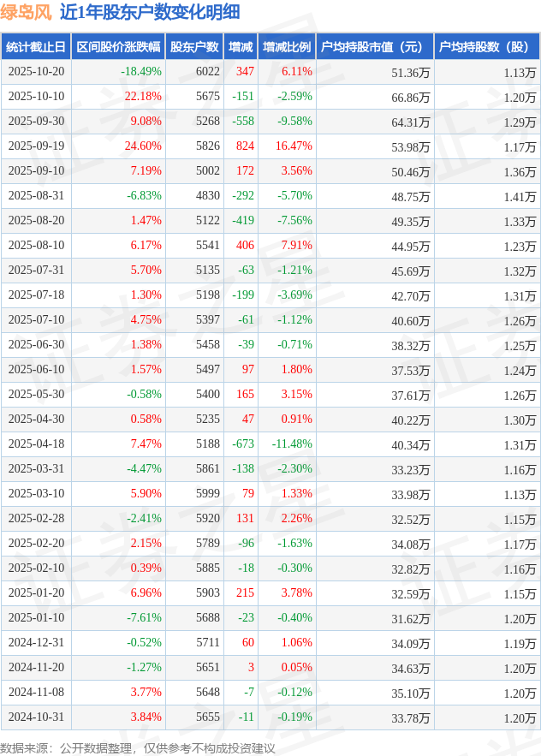The height and width of the screenshot is (756, 541).
Task: Click the 数据来源 disclaimer footer text
Action: tap(138, 747)
